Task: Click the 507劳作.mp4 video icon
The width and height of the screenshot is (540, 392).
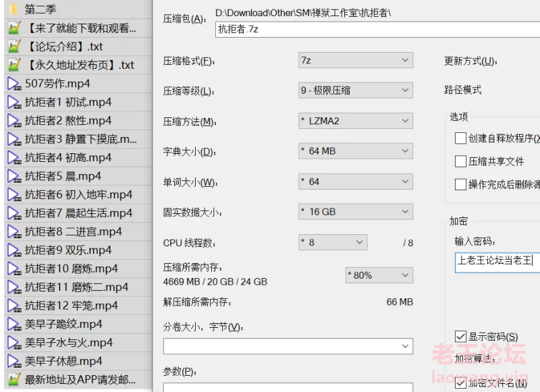Action: pos(14,84)
